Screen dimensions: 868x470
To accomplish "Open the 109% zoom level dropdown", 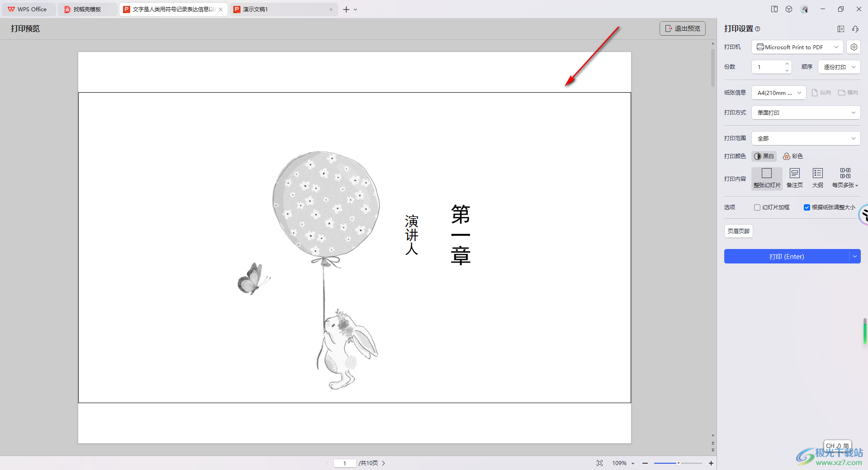I will point(623,463).
